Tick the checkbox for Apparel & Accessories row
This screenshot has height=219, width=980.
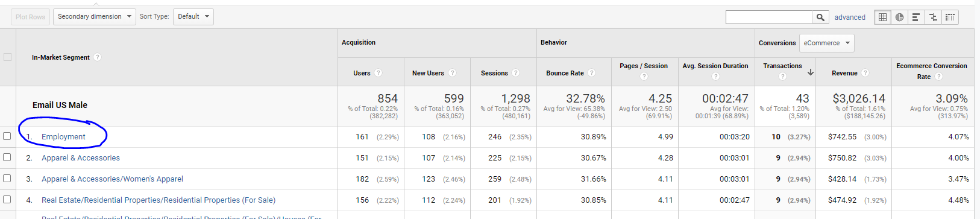tap(7, 157)
